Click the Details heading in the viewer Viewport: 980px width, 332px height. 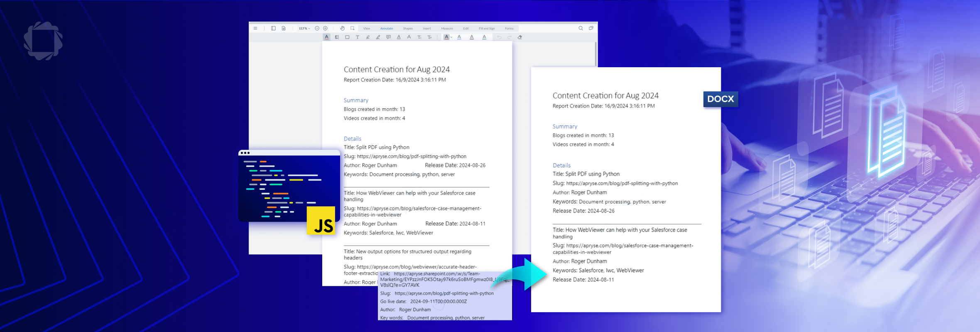click(353, 139)
